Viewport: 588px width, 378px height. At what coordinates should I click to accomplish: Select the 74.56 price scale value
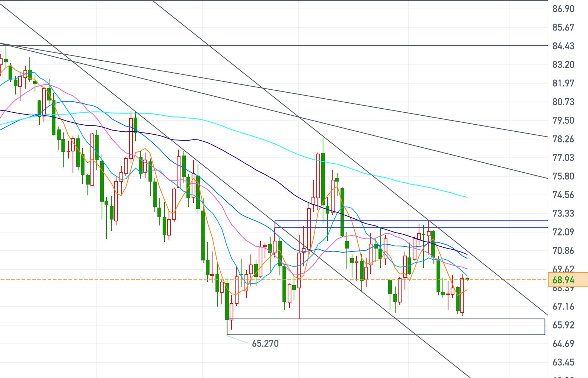(563, 195)
